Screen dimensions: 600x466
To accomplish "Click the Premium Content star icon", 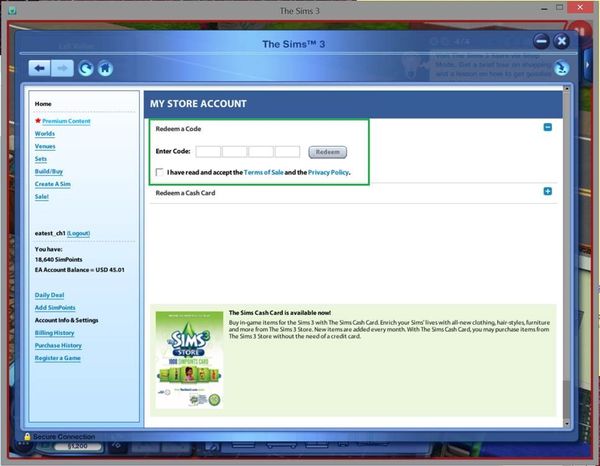I will coord(38,121).
